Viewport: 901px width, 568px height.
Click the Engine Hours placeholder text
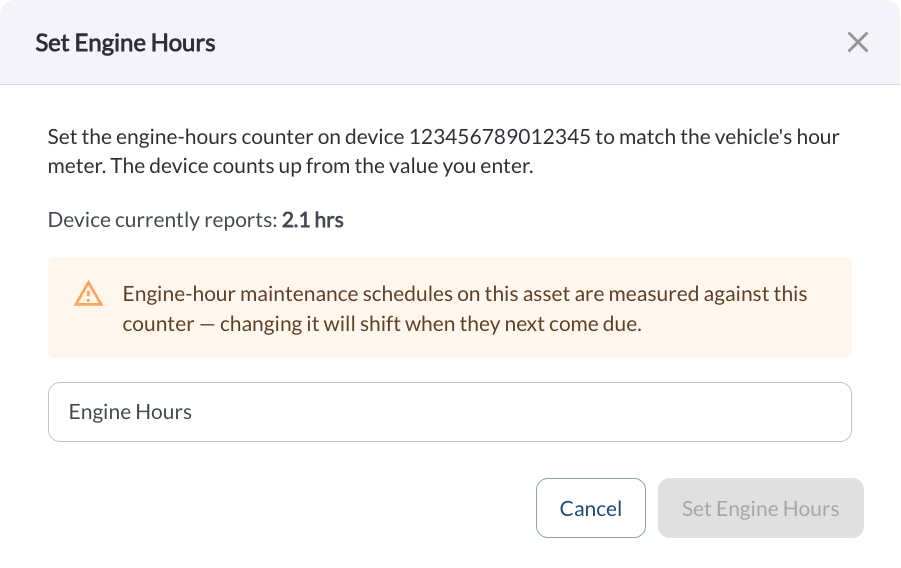[x=130, y=412]
